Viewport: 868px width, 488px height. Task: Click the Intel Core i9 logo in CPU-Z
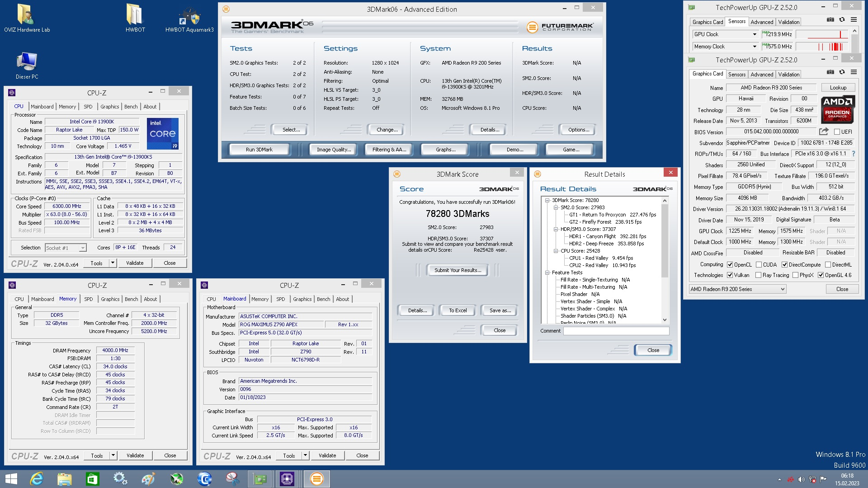[x=163, y=134]
